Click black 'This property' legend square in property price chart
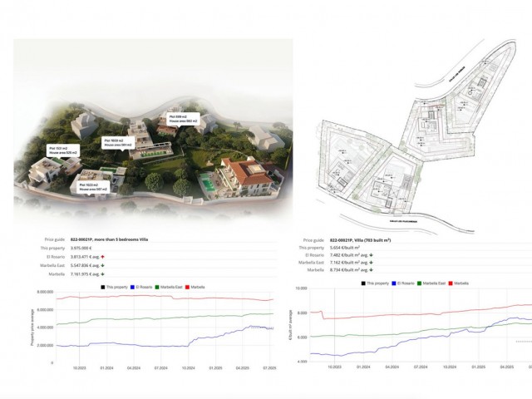532x399 pixels. click(101, 287)
